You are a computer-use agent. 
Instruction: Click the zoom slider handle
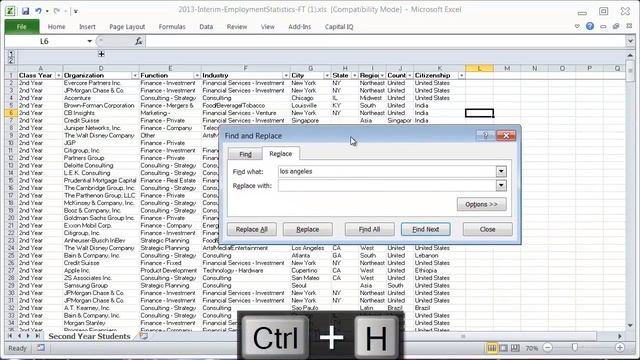(x=575, y=348)
